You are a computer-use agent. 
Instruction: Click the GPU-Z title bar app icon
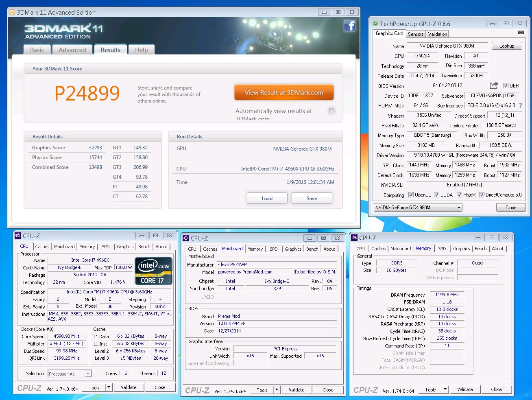pos(375,24)
